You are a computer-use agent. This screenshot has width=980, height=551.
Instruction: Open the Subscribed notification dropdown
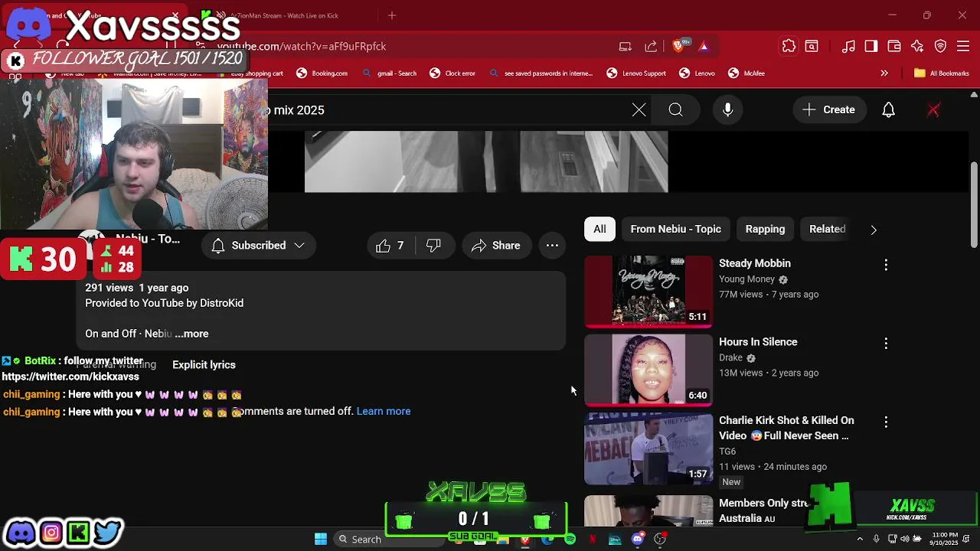[258, 246]
